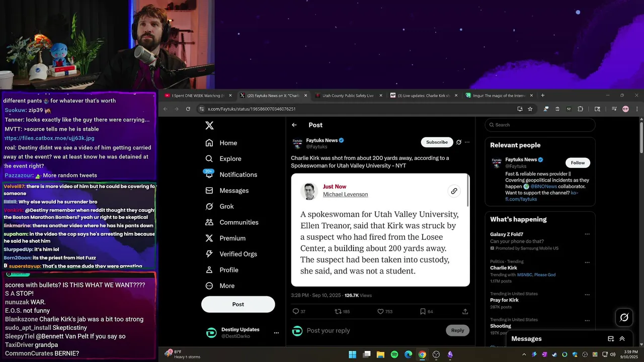Subscribe to Faytuks News

[437, 142]
